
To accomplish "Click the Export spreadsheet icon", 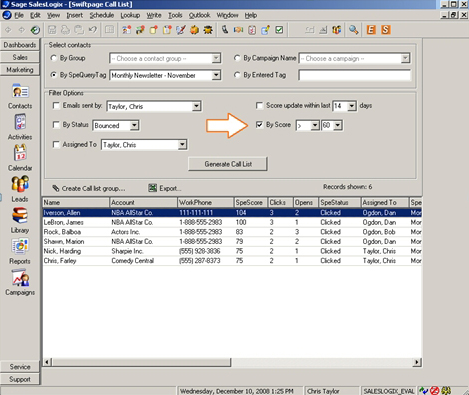I will pyautogui.click(x=153, y=188).
